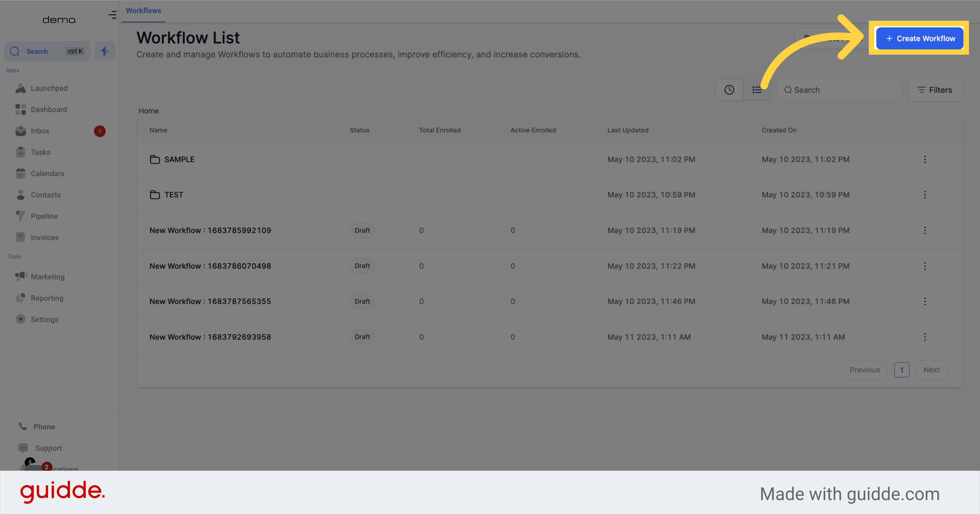Open the Filters panel

[x=935, y=90]
